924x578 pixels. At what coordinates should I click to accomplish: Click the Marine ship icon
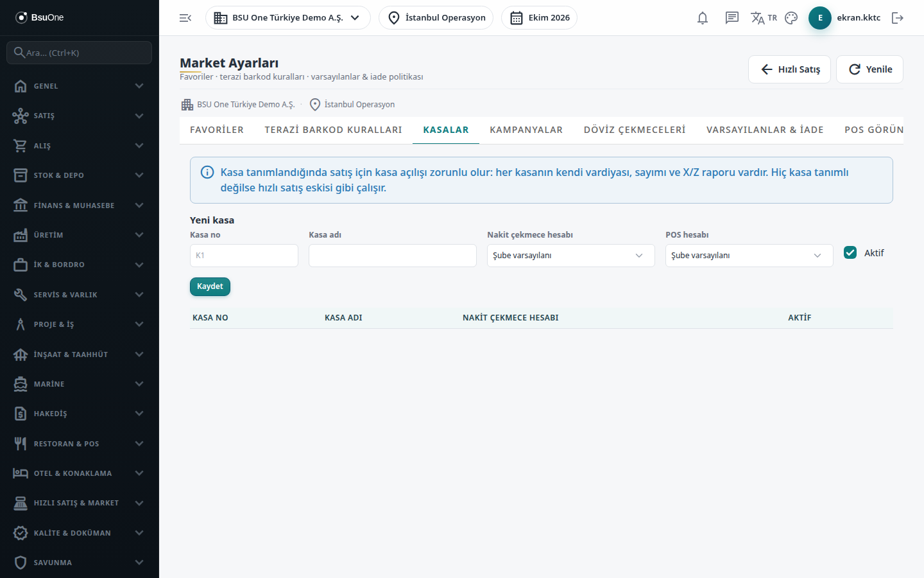(x=21, y=384)
